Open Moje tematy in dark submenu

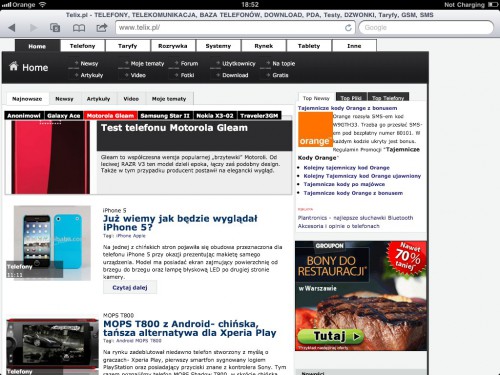tap(147, 63)
